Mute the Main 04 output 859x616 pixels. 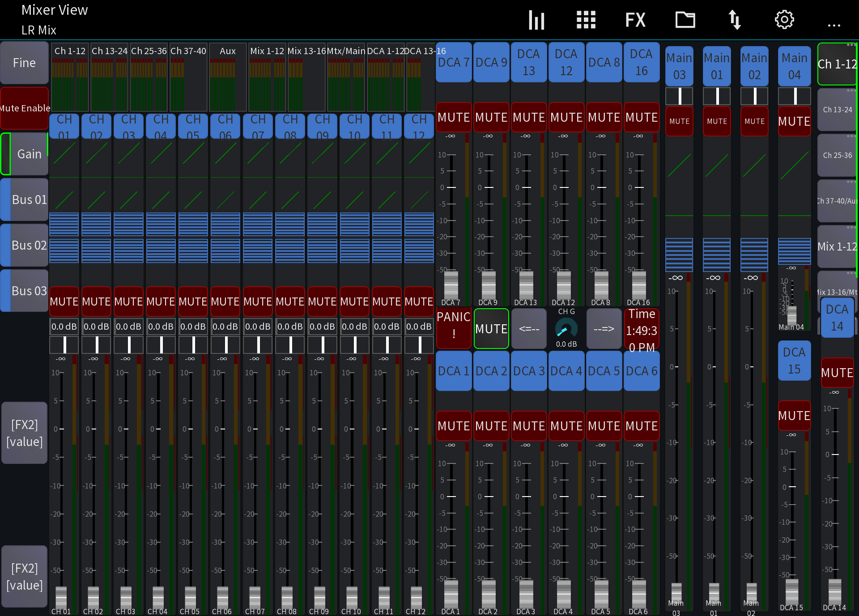tap(794, 121)
